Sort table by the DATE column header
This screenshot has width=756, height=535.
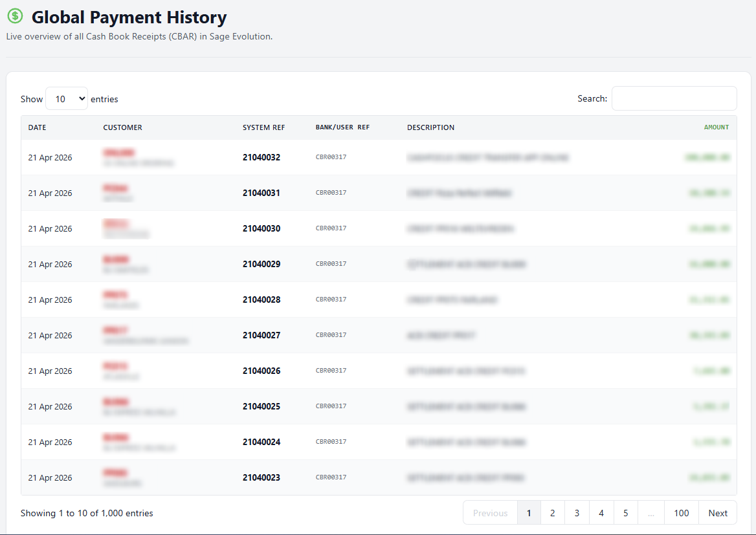click(37, 127)
